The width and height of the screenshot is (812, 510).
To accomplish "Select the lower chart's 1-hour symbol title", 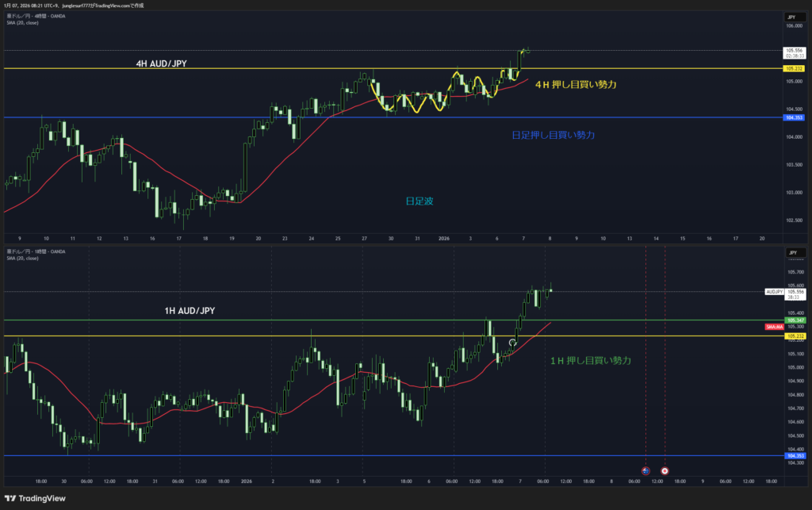I will click(x=36, y=251).
